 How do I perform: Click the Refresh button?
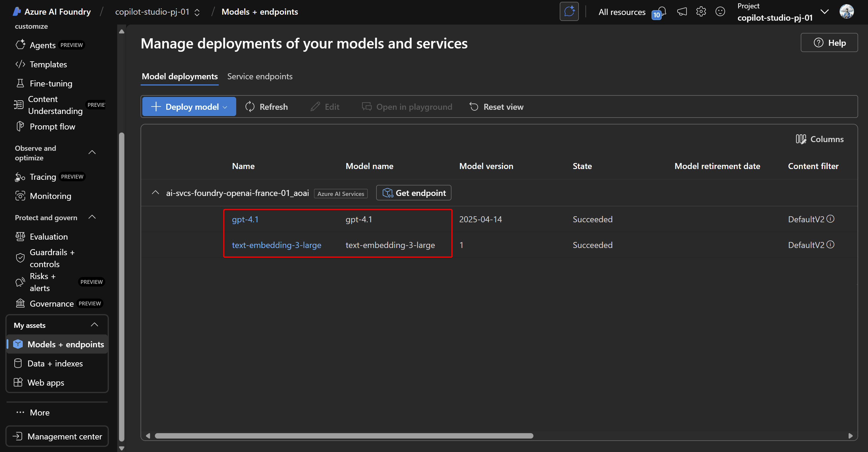pos(266,107)
